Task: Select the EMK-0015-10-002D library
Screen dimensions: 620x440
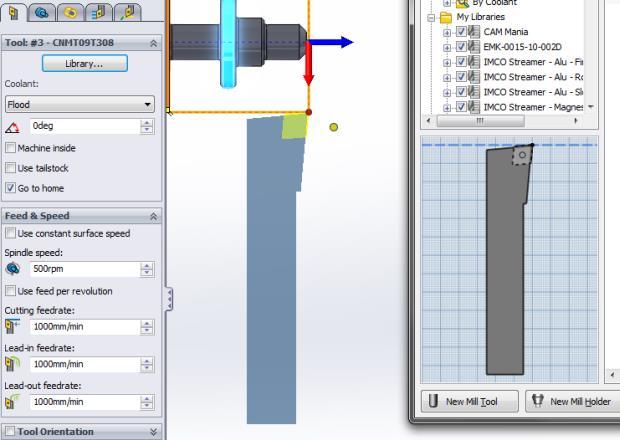Action: pyautogui.click(x=522, y=47)
